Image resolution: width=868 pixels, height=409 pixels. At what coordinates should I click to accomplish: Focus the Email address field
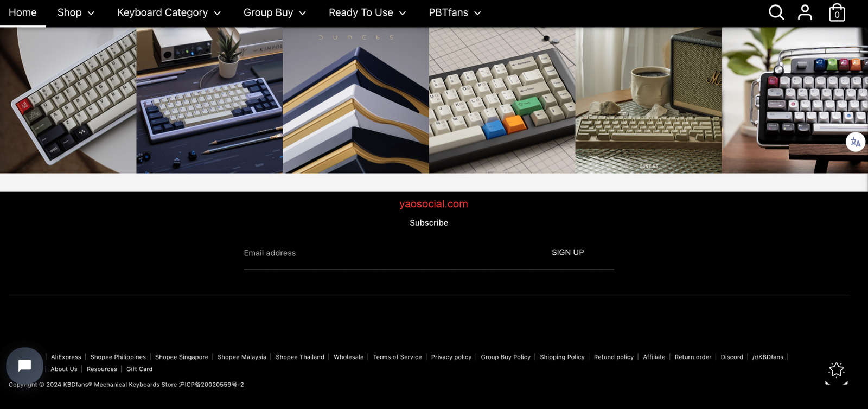tap(391, 253)
